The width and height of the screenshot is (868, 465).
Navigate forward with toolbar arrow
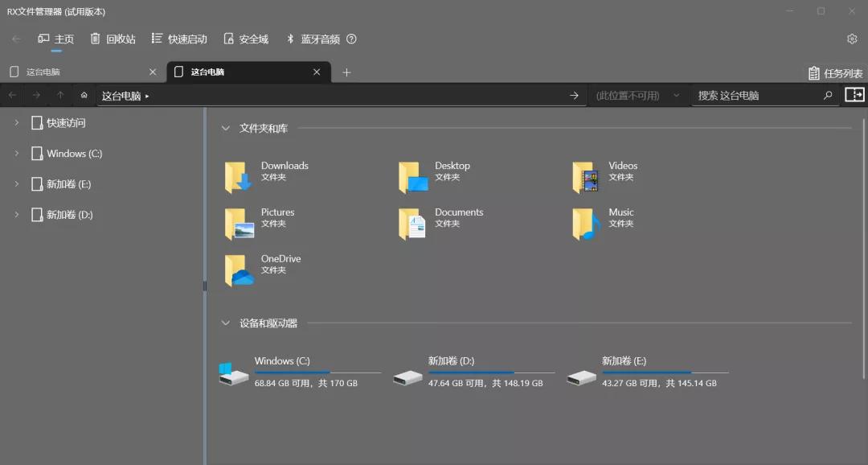[x=36, y=95]
